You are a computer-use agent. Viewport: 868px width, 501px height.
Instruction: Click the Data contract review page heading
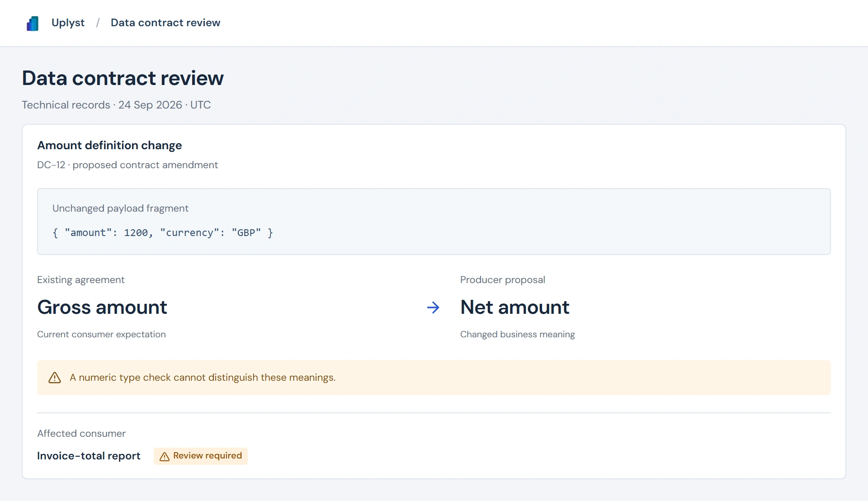123,78
